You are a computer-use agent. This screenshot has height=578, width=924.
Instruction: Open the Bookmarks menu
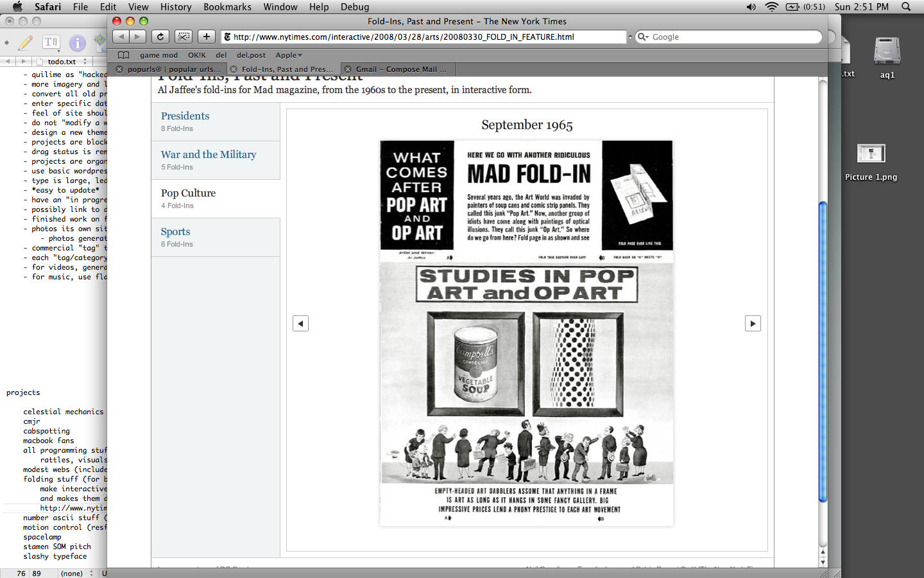[x=227, y=6]
